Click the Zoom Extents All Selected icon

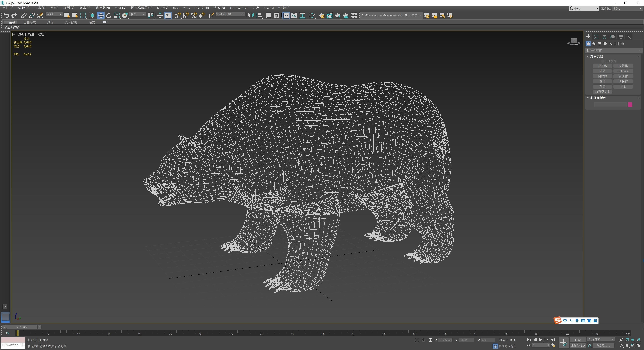click(x=638, y=340)
